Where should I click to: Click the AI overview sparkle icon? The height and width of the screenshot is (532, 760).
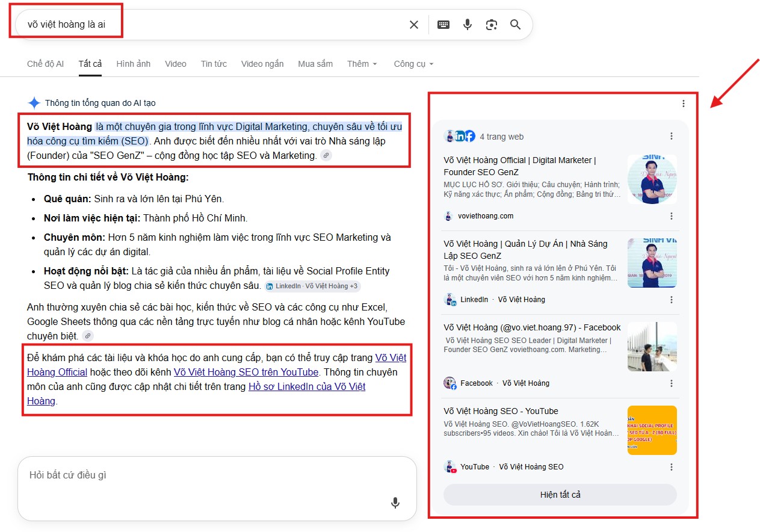[x=34, y=103]
